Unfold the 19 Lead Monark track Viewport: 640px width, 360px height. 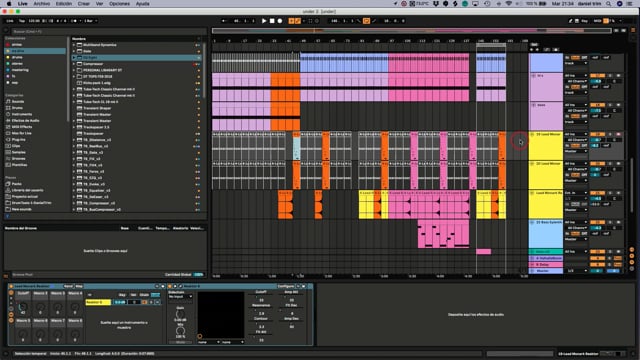(532, 134)
